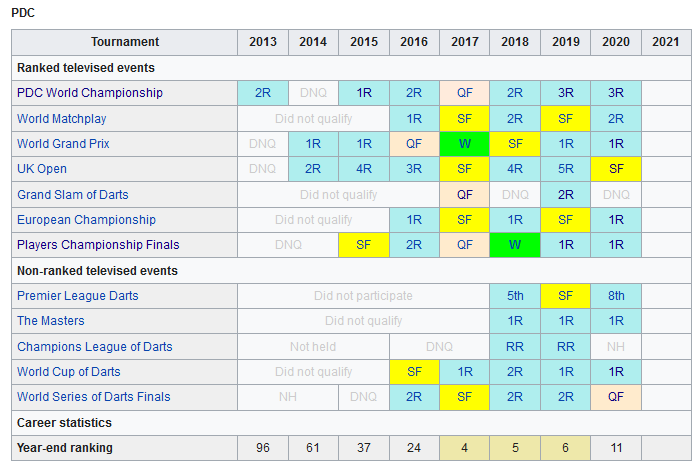
Task: Select the green W cell in World Grand Prix row
Action: (465, 144)
